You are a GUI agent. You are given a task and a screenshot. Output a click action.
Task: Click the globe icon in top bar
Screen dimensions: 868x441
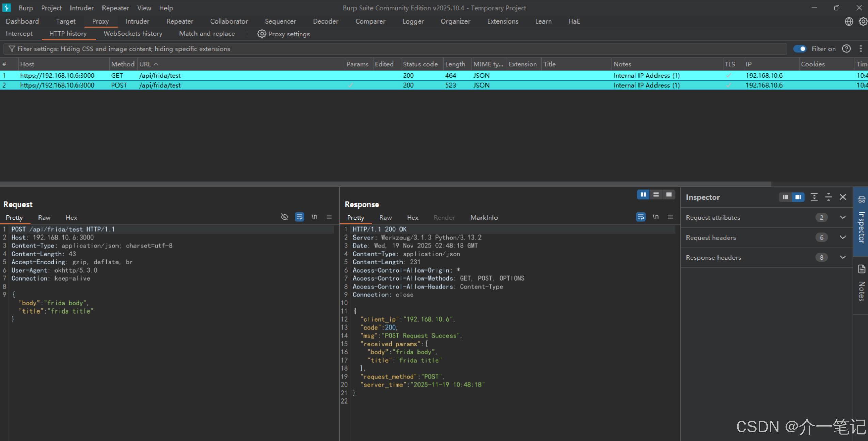point(849,21)
